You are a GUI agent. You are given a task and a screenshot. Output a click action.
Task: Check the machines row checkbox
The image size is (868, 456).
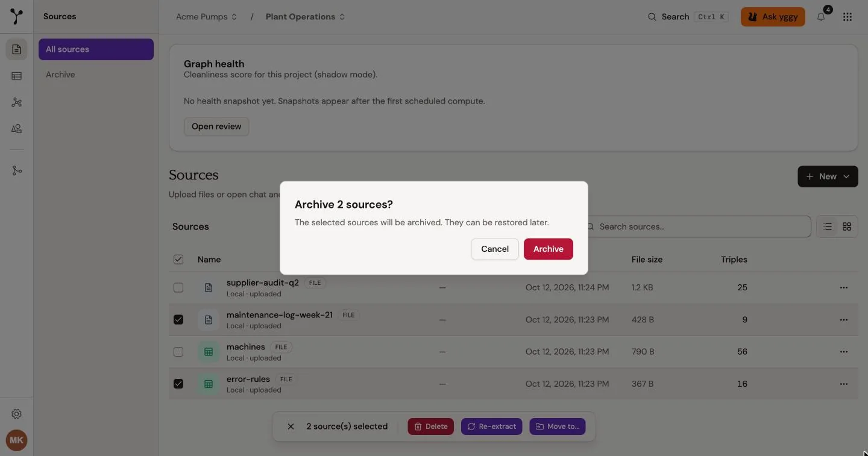point(178,352)
